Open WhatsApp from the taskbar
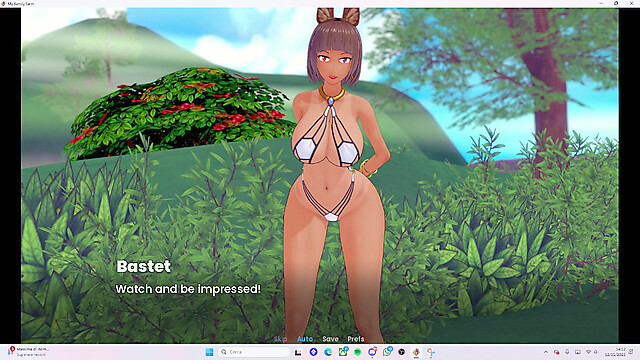Viewport: 640px width, 360px height. (x=387, y=351)
